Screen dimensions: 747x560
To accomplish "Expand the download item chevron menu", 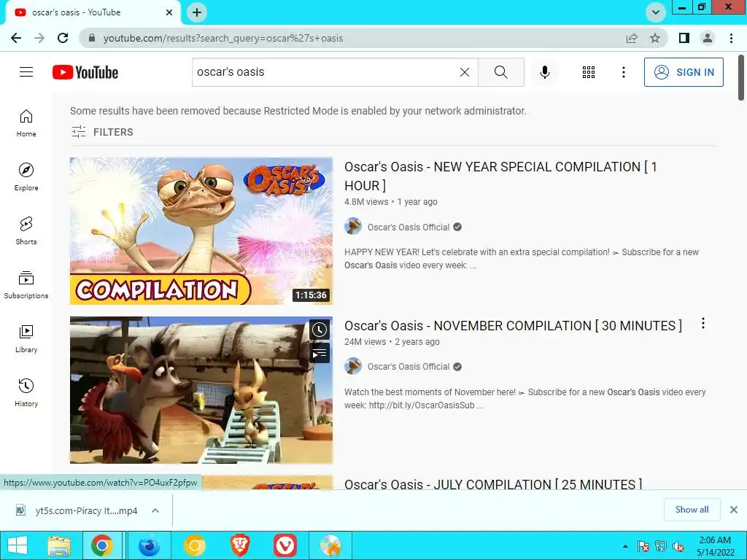I will 155,510.
